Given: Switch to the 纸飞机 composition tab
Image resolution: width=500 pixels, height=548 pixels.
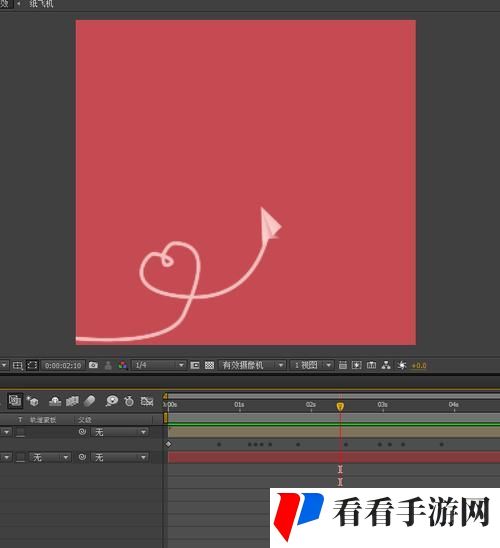Looking at the screenshot, I should (41, 4).
